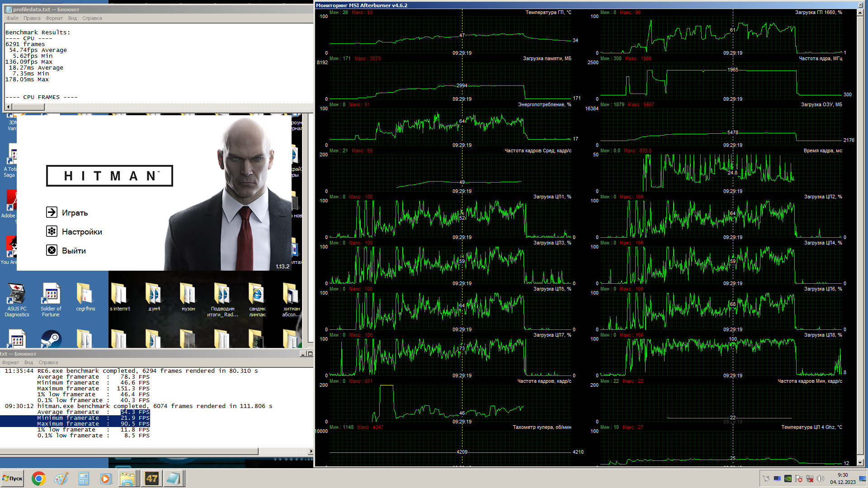
Task: Click the Пуск start button
Action: tap(12, 479)
